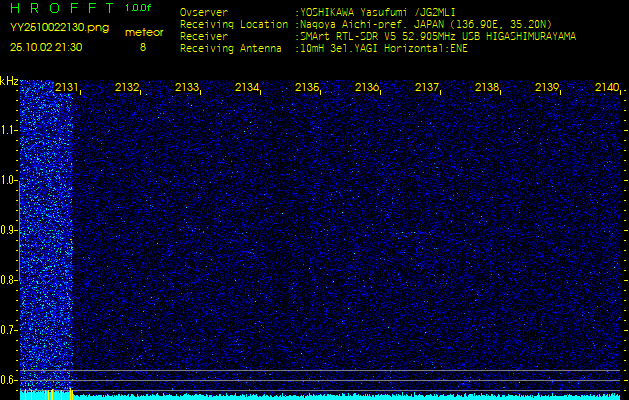Select the 1.0 frequency axis label
The width and height of the screenshot is (629, 400).
[9, 180]
